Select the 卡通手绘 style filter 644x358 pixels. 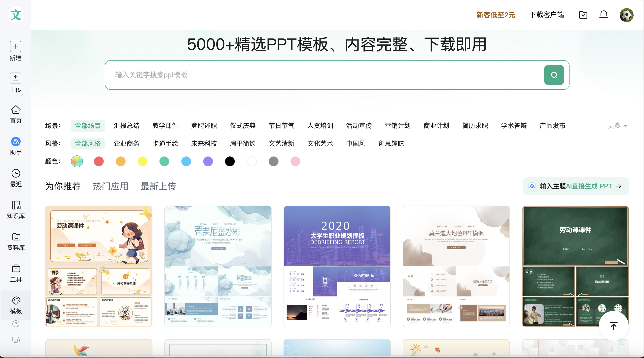point(165,143)
